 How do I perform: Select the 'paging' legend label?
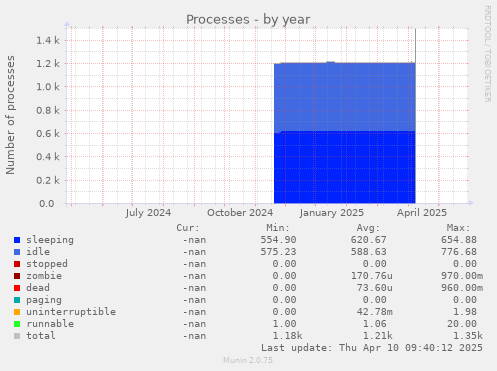click(44, 300)
